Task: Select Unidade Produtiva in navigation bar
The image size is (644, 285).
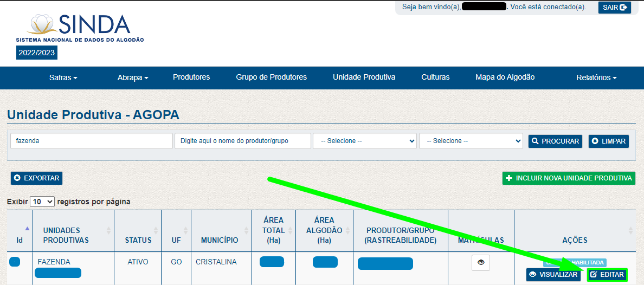Action: [364, 77]
